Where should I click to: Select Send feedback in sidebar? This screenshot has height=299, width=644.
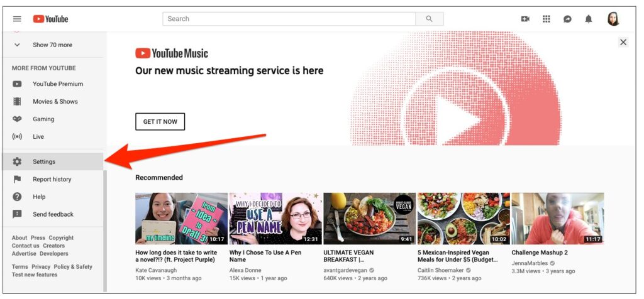[53, 214]
